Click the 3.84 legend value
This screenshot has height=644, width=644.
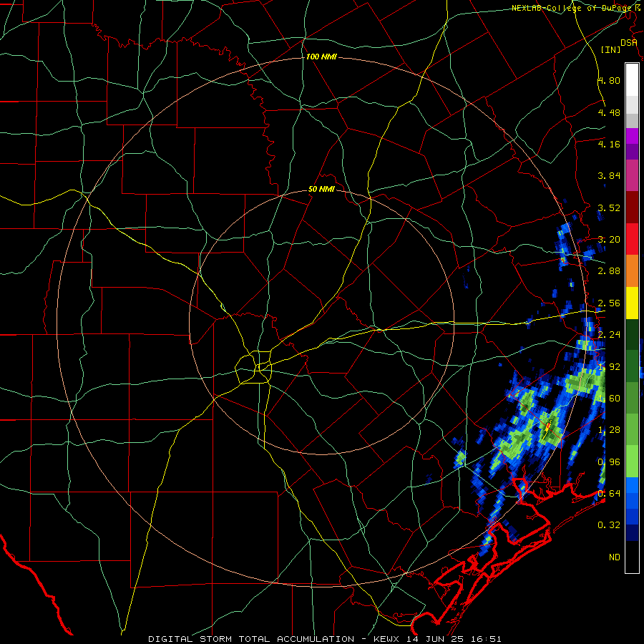(609, 176)
